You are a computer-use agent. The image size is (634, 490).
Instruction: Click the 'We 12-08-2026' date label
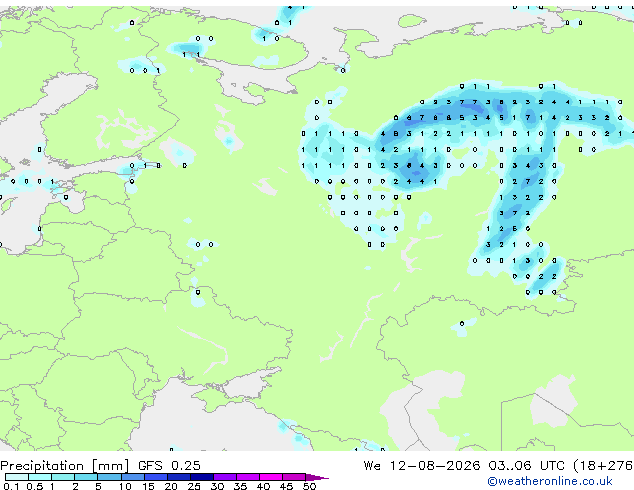(422, 466)
